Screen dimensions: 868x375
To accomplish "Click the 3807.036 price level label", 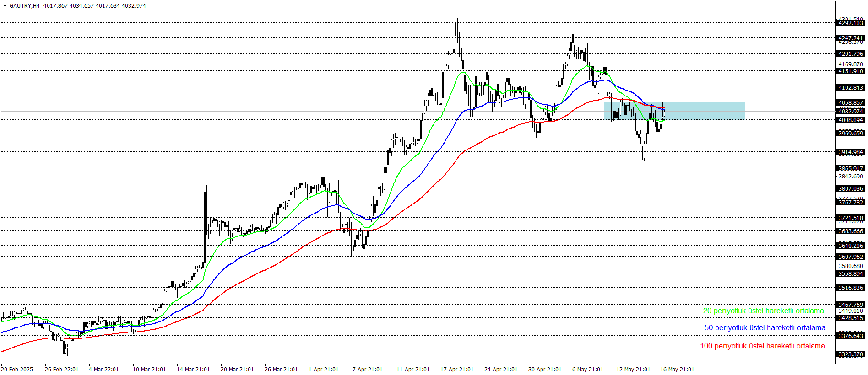I will pos(851,189).
